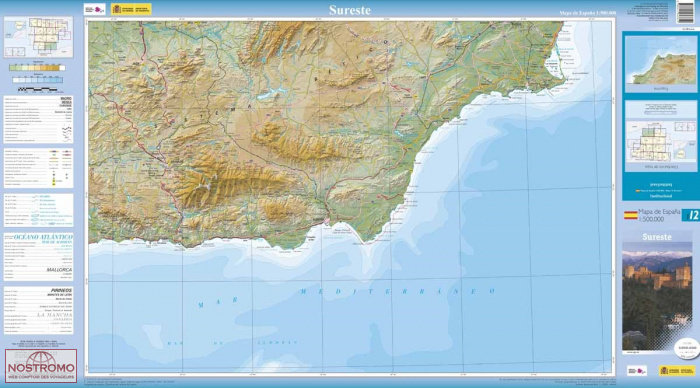Click the Spanish government yellow logo at top

[x=131, y=9]
